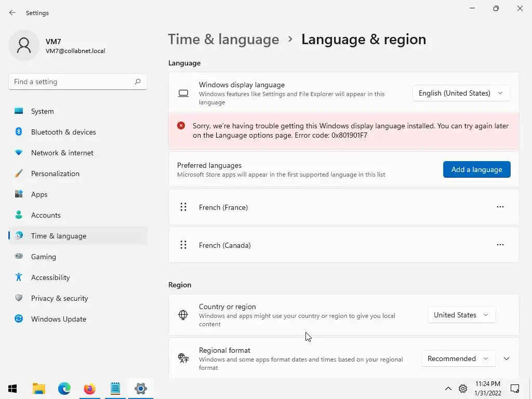This screenshot has height=399, width=532.
Task: Expand the Regional format section chevron
Action: (507, 358)
